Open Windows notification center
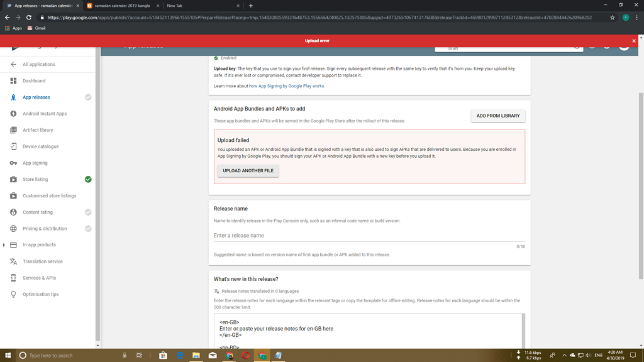The height and width of the screenshot is (362, 644). click(x=633, y=356)
